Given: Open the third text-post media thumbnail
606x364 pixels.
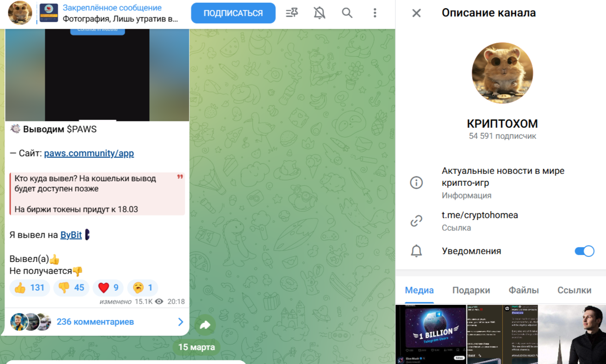Looking at the screenshot, I should tap(520, 334).
